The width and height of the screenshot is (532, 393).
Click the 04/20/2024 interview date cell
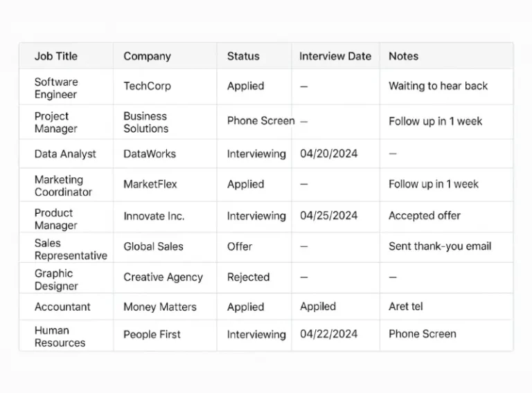click(329, 154)
